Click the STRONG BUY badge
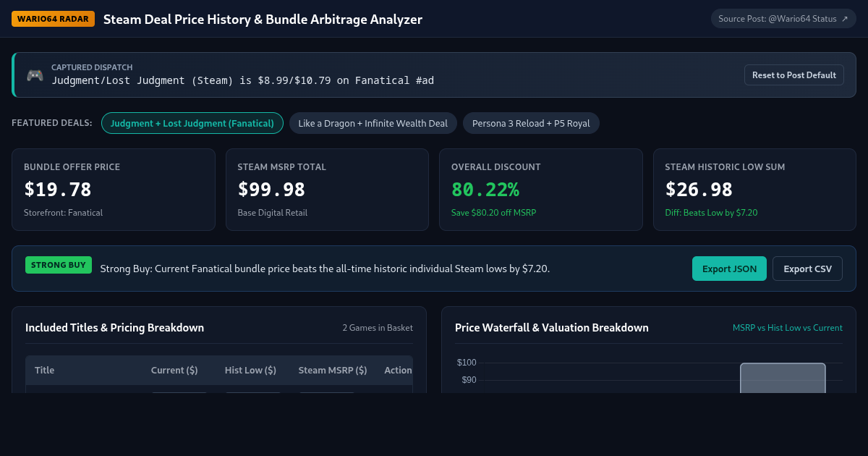Image resolution: width=868 pixels, height=456 pixels. point(59,265)
